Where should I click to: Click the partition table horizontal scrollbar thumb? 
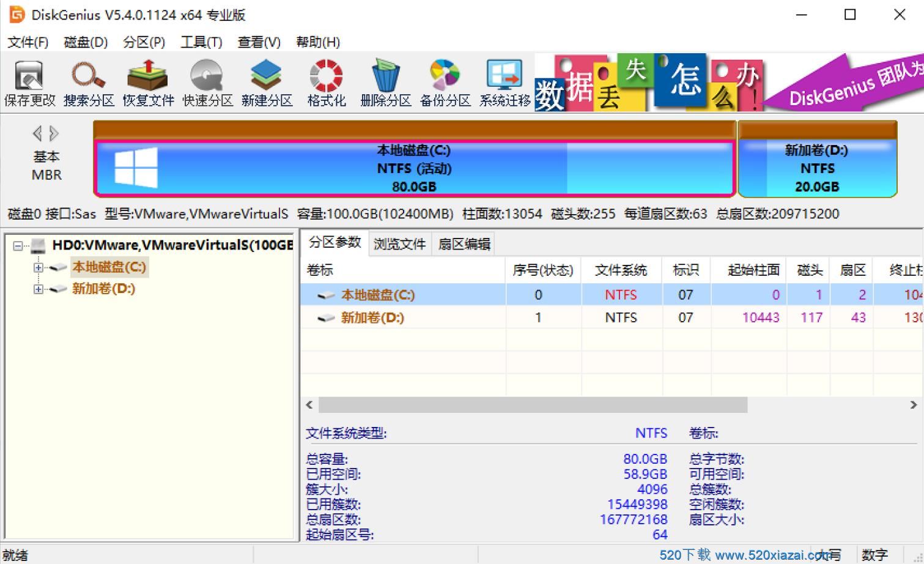(x=533, y=405)
